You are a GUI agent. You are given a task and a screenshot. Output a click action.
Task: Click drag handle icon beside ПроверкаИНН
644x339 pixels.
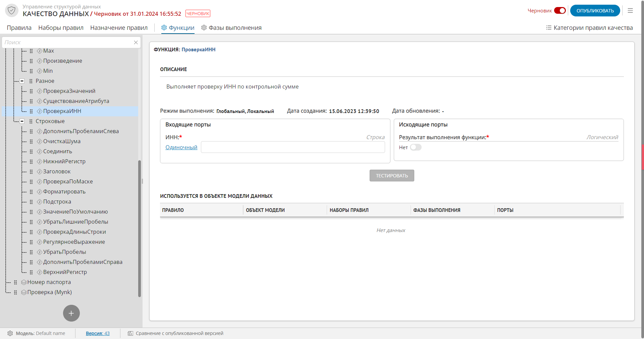(x=31, y=111)
